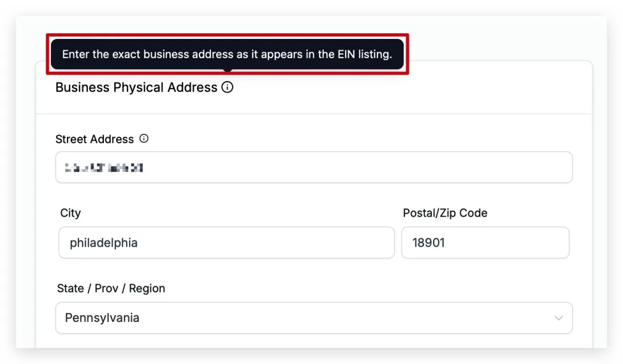This screenshot has height=364, width=623.
Task: Click the word philadelphia in the City input
Action: point(104,242)
